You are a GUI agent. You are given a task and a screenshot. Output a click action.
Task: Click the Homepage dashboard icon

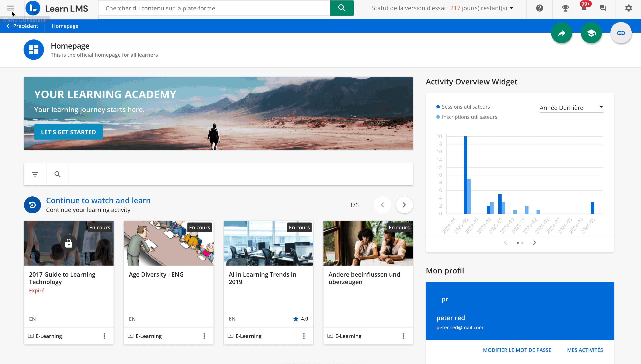tap(34, 49)
